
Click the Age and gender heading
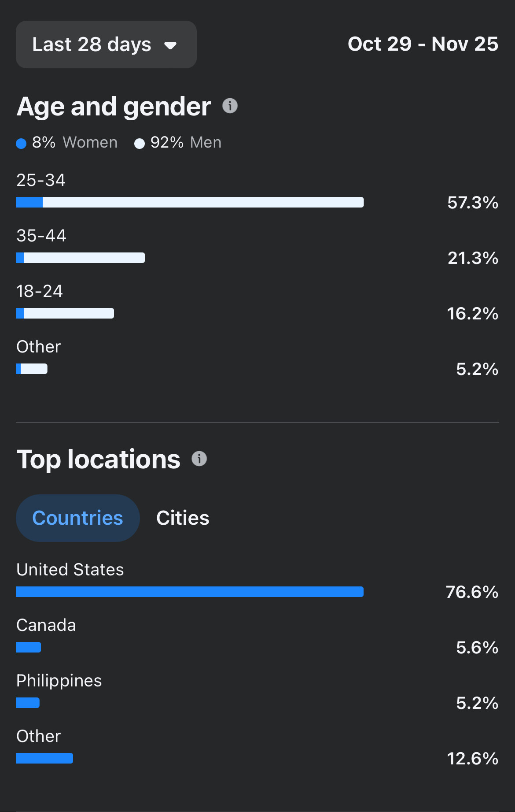(114, 107)
